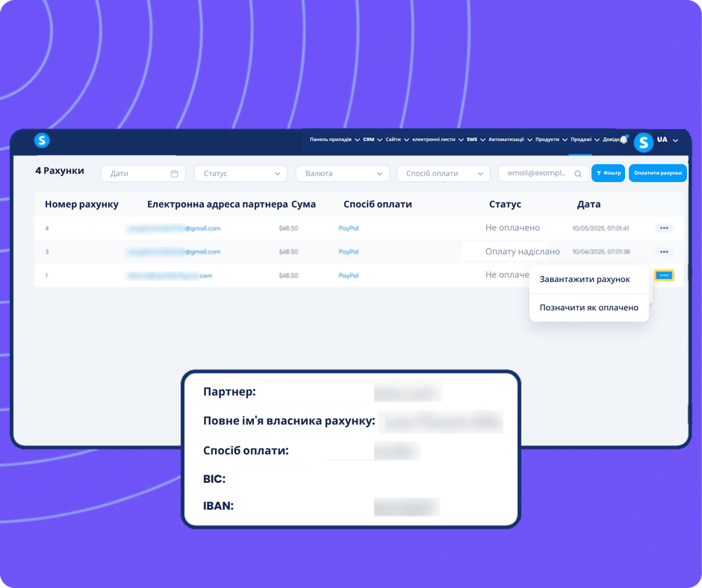Click the blurred email for invoice 4
The height and width of the screenshot is (588, 702).
[x=174, y=228]
